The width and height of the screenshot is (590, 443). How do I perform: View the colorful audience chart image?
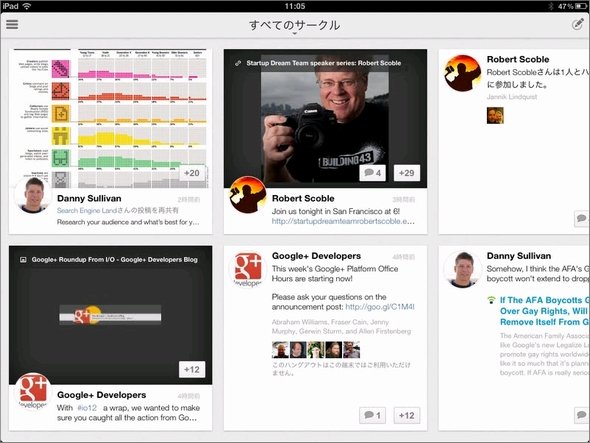(111, 119)
